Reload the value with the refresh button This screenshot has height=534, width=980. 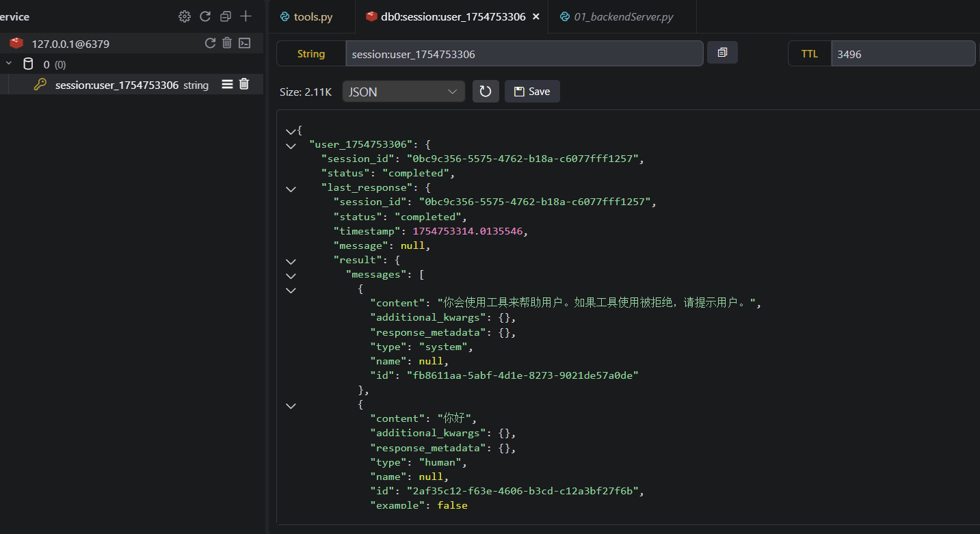[486, 92]
